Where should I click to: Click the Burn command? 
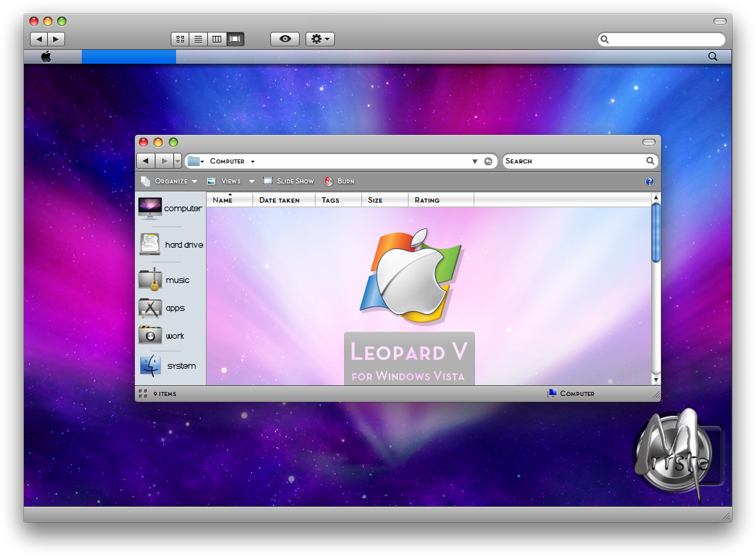click(339, 181)
